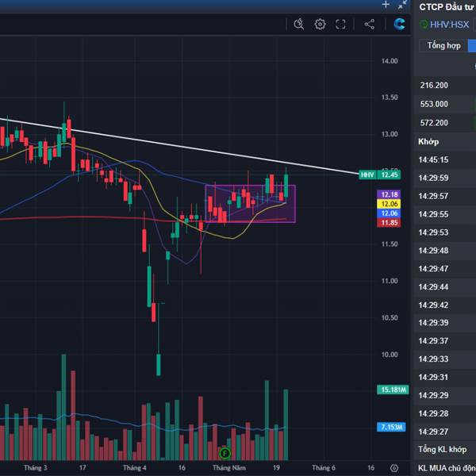
Task: Select the blue tab next to Tổng hợp
Action: (472, 45)
